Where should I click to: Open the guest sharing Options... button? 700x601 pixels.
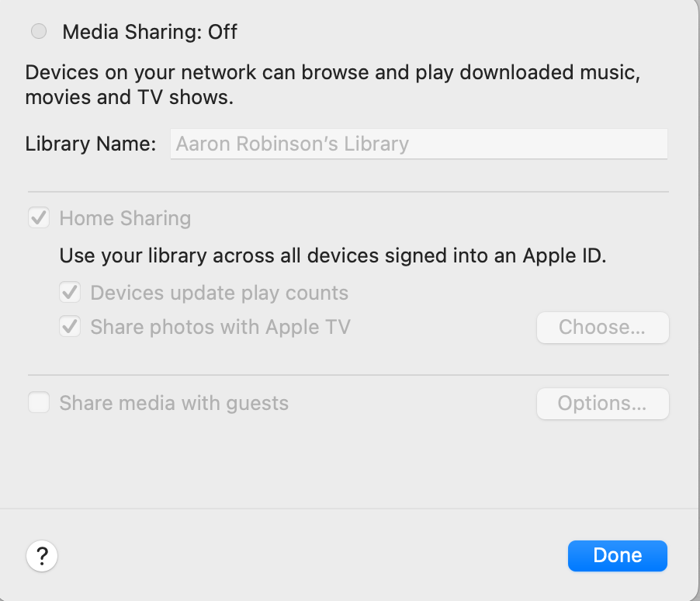(602, 404)
